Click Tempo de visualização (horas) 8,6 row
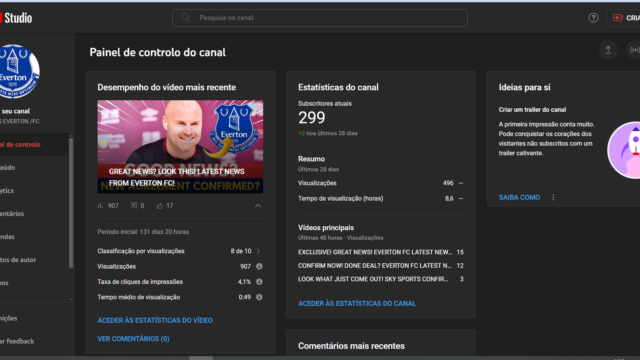This screenshot has height=360, width=640. click(x=380, y=199)
